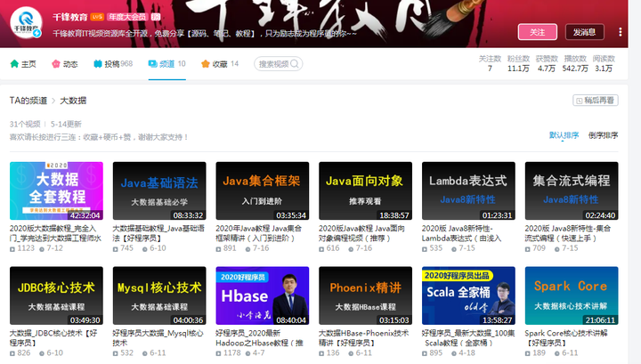Open the Scala 全家桶 video thumbnail
641x364 pixels.
coord(468,295)
